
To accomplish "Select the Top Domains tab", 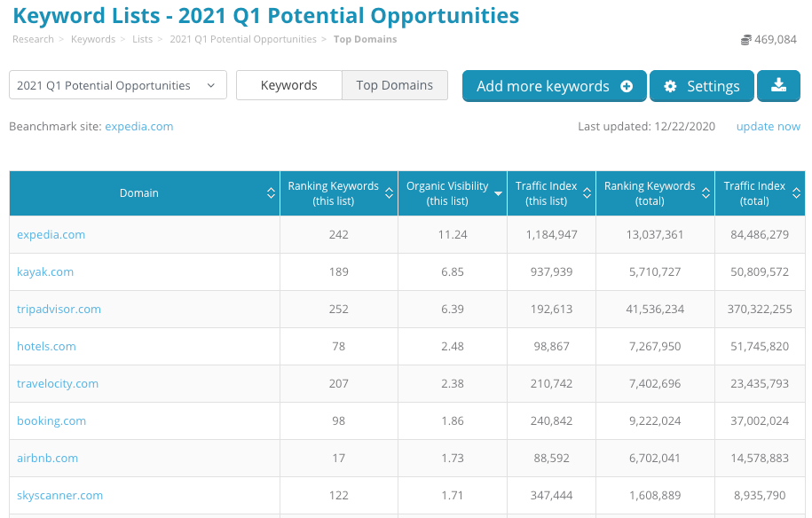I will coord(394,85).
